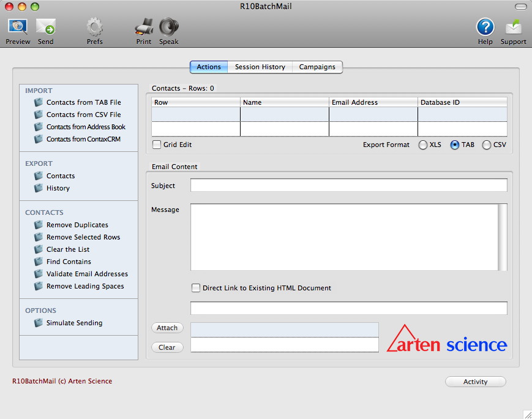Click 'Remove Selected Rows' text
Screen dimensions: 532x419
pos(83,237)
